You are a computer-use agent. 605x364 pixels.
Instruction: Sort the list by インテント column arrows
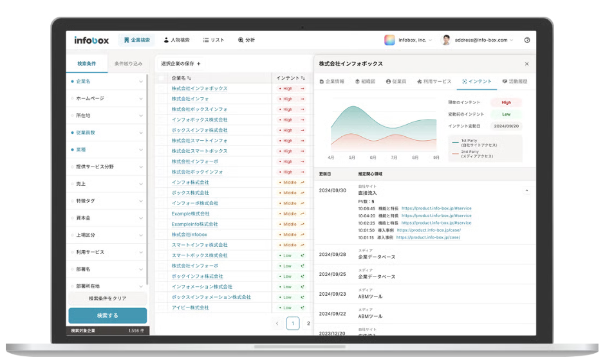[x=303, y=78]
